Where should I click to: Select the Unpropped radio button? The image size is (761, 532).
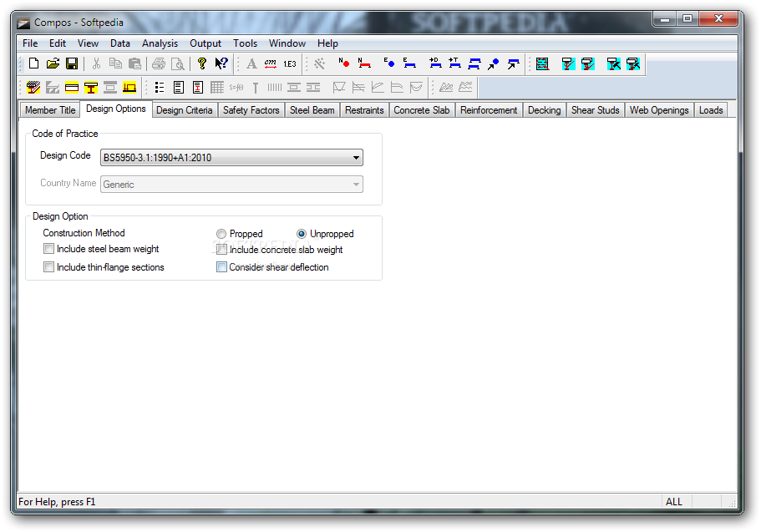(302, 234)
